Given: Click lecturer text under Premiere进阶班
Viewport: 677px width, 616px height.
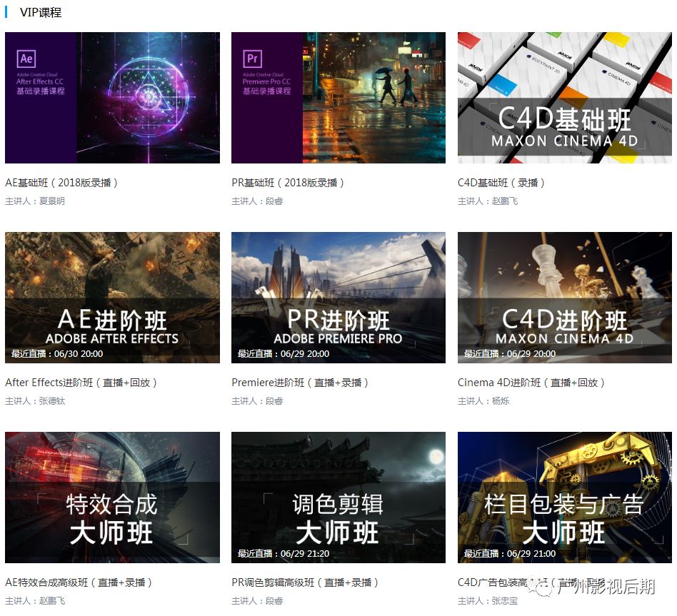Looking at the screenshot, I should click(257, 400).
